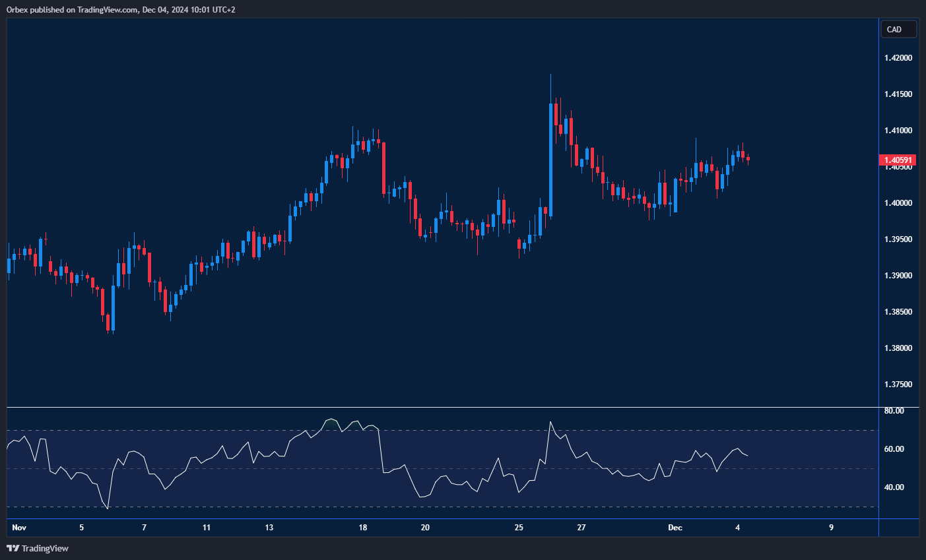Click the TradingView logo in the footer

[x=38, y=548]
